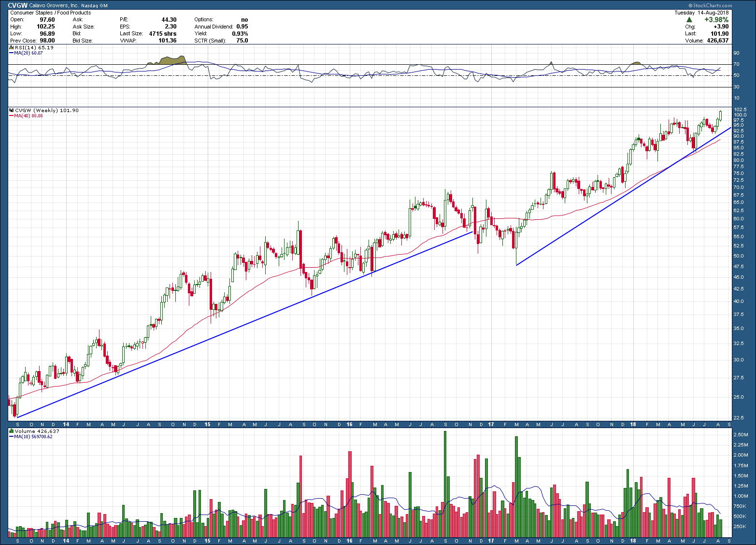
Task: Click the header Volume value 426,637
Action: click(717, 41)
